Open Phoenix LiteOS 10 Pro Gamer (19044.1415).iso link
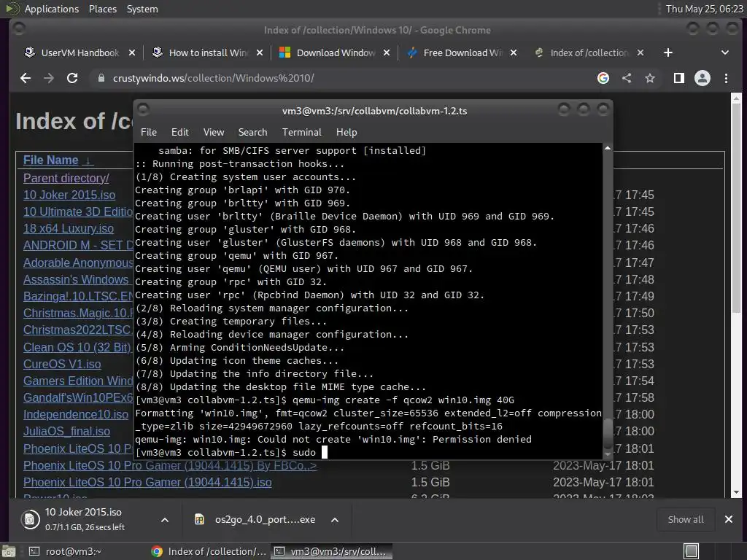 [x=147, y=483]
